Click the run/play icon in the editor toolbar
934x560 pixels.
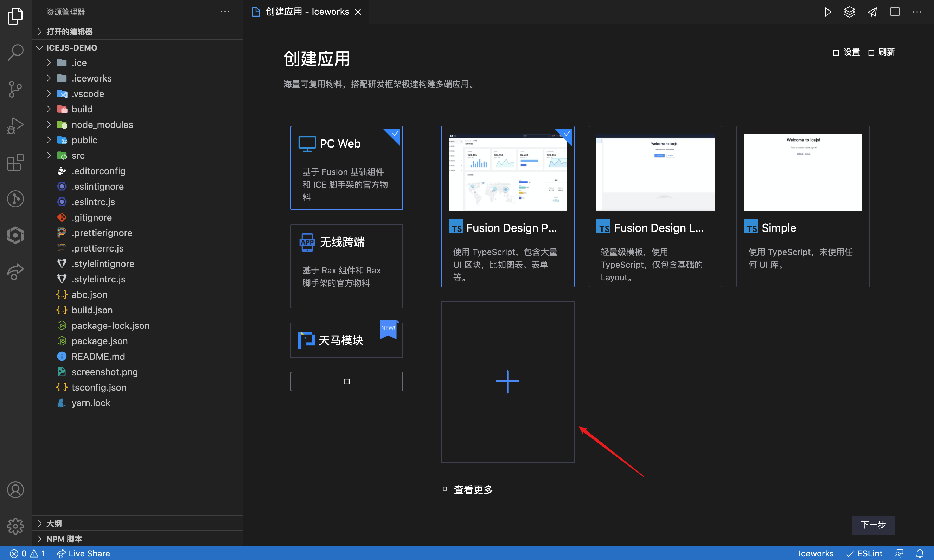click(x=827, y=12)
